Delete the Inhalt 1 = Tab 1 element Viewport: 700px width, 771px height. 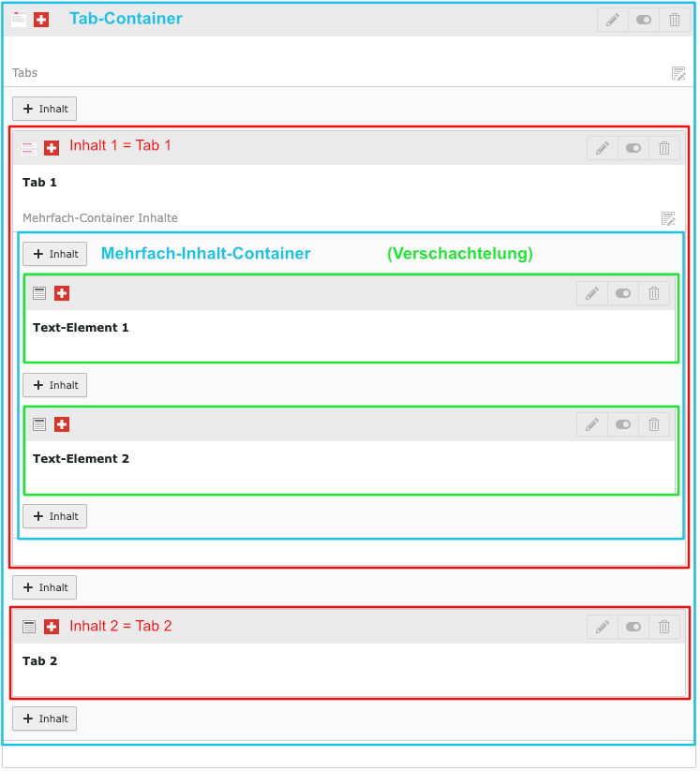tap(664, 148)
